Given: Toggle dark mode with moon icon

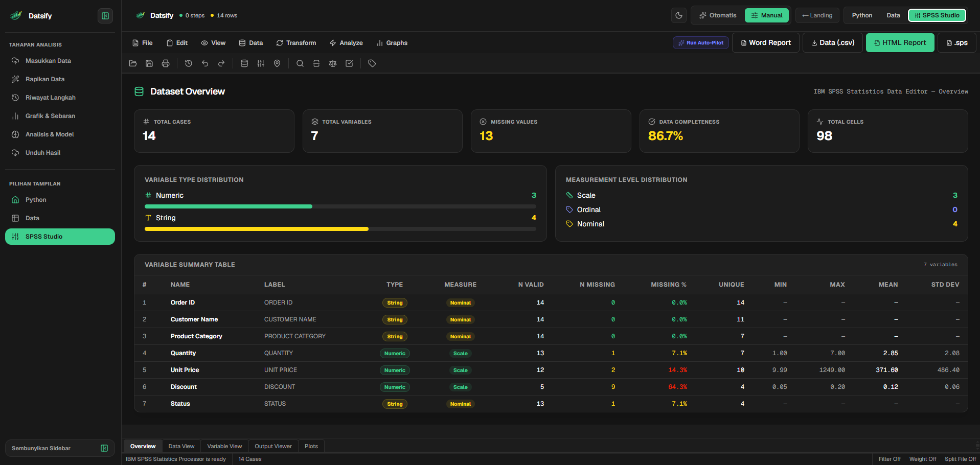Looking at the screenshot, I should 679,15.
